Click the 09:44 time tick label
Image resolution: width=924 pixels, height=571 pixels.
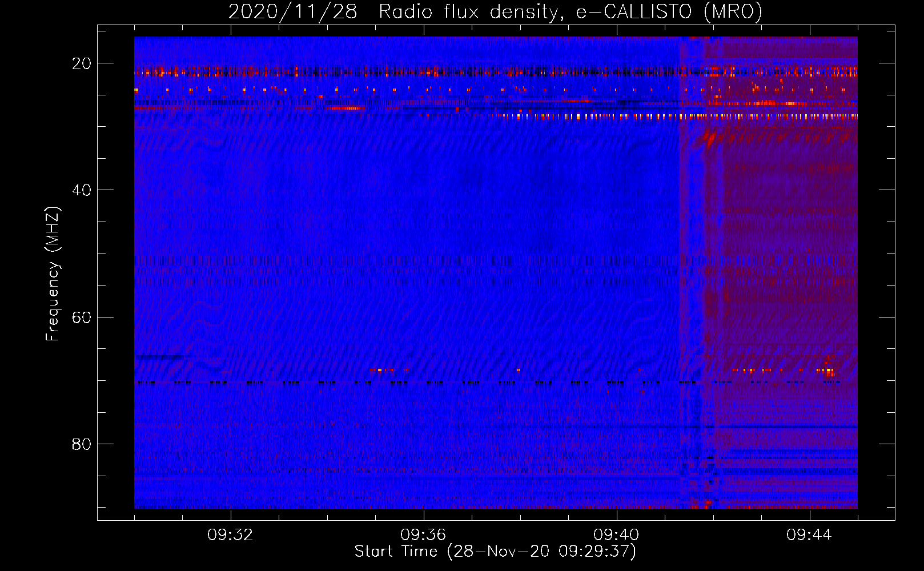point(809,535)
